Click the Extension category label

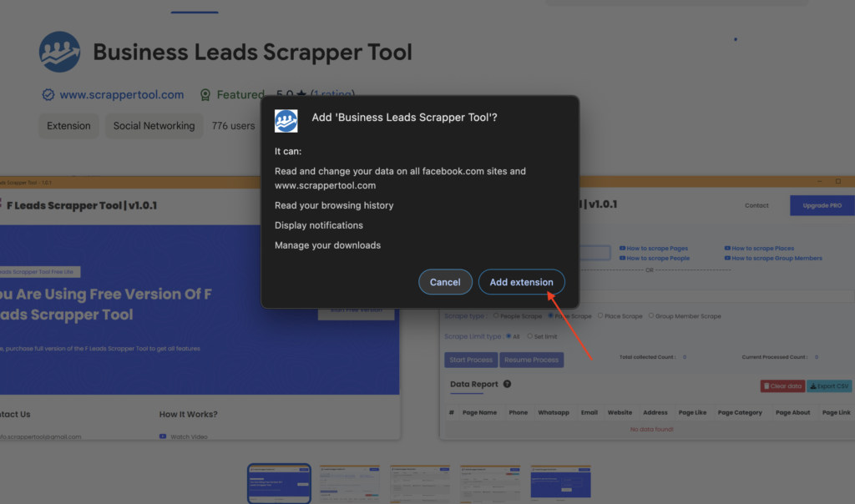point(68,125)
